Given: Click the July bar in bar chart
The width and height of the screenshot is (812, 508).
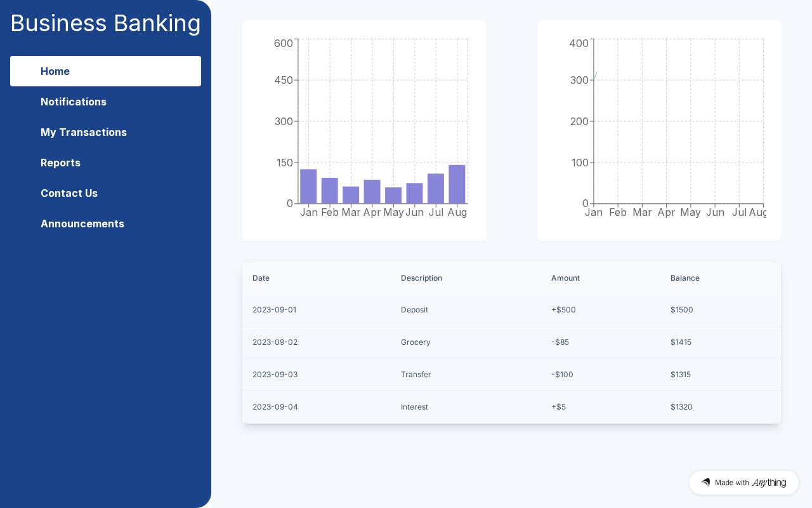Looking at the screenshot, I should click(436, 189).
